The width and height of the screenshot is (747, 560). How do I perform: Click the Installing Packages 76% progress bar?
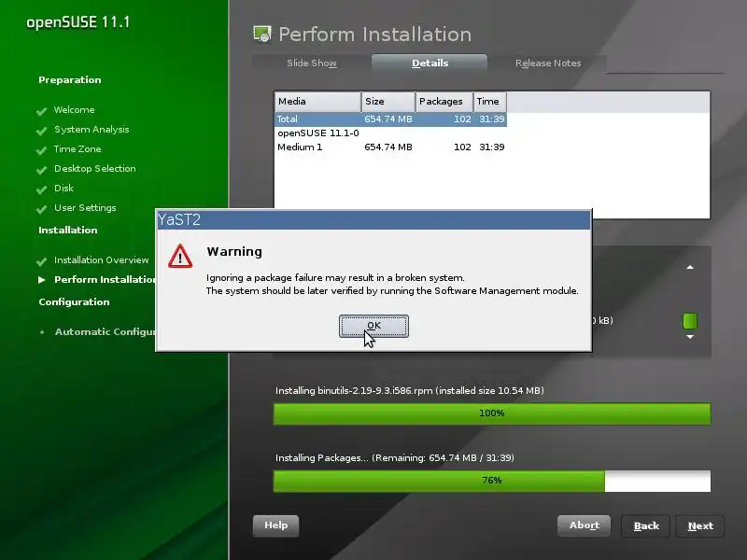click(492, 481)
